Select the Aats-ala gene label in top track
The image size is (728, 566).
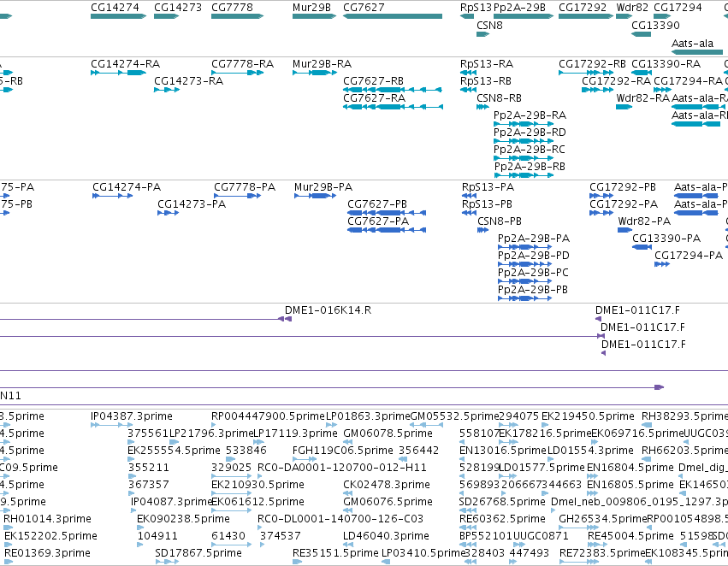tap(692, 44)
